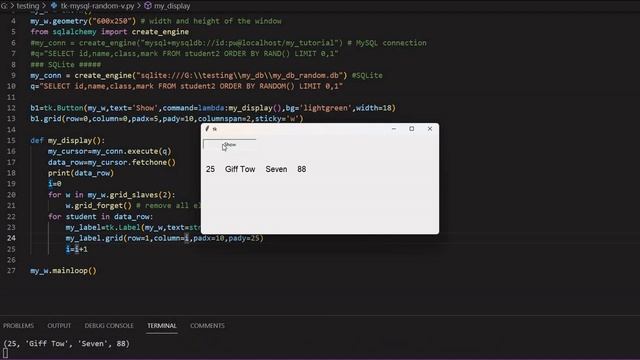Click the 'i=i+1' code line
Image resolution: width=640 pixels, height=360 pixels.
[x=76, y=249]
